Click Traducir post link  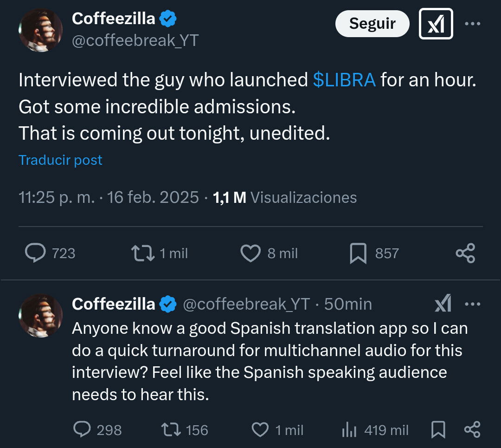[x=60, y=160]
